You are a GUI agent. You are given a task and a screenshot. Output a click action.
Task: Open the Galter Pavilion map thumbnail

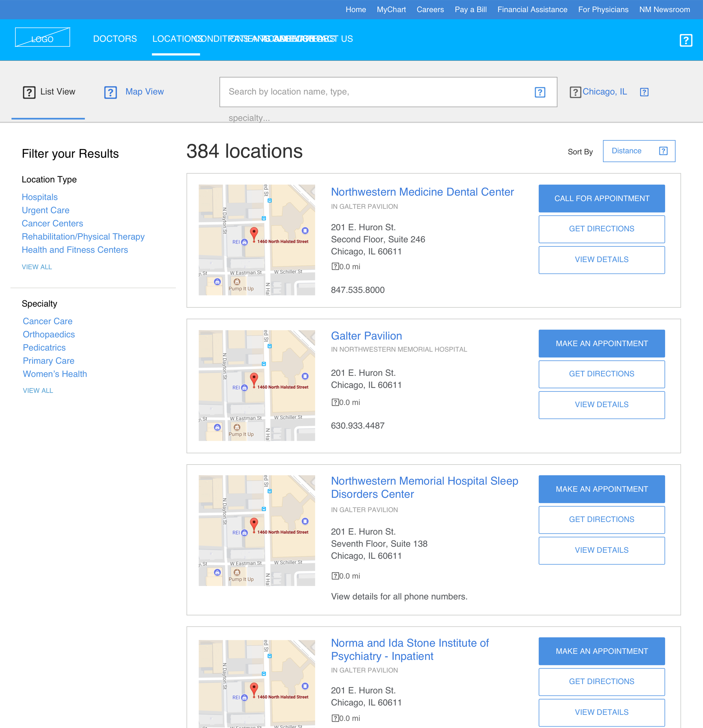coord(256,386)
